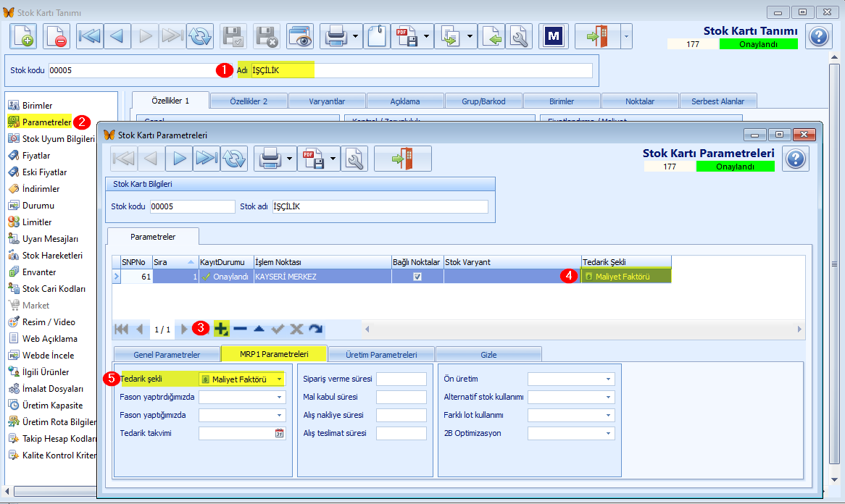Toggle Bağlı Noktalar checkbox in grid row
Viewport: 845px width, 504px height.
[417, 276]
